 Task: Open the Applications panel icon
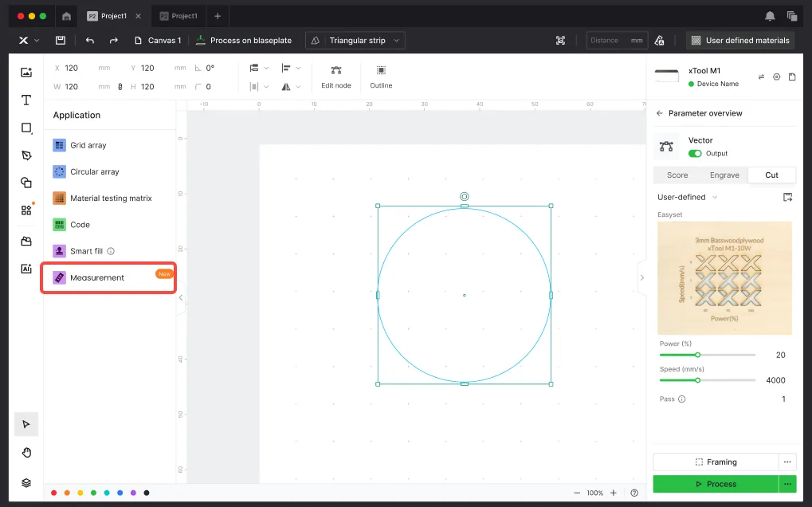(26, 210)
